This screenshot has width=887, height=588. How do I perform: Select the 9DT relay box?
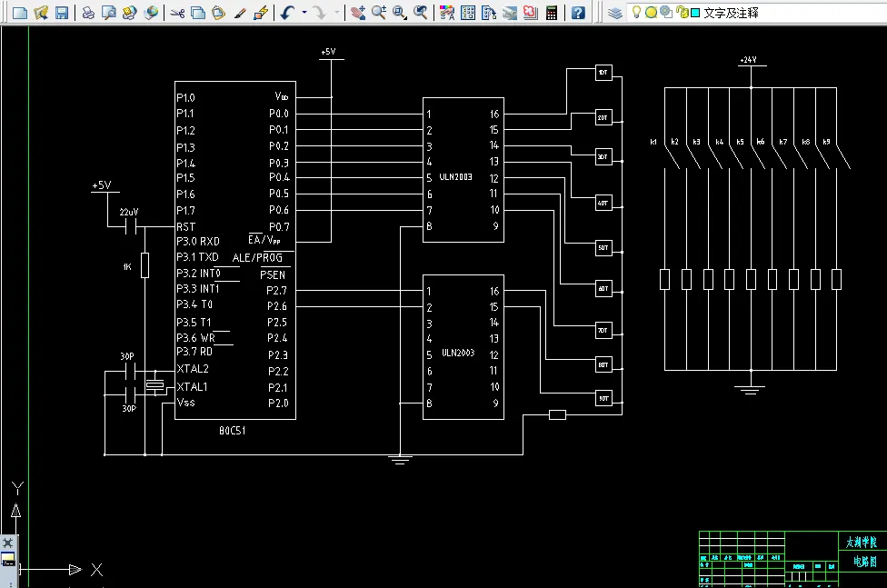[x=603, y=398]
